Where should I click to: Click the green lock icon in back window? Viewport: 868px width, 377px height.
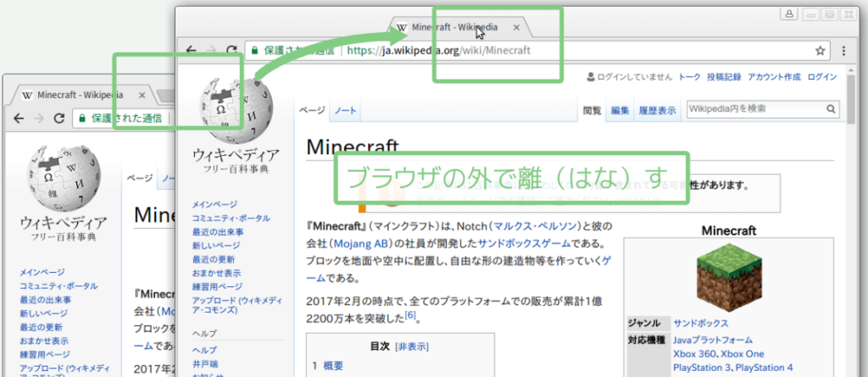[x=82, y=118]
